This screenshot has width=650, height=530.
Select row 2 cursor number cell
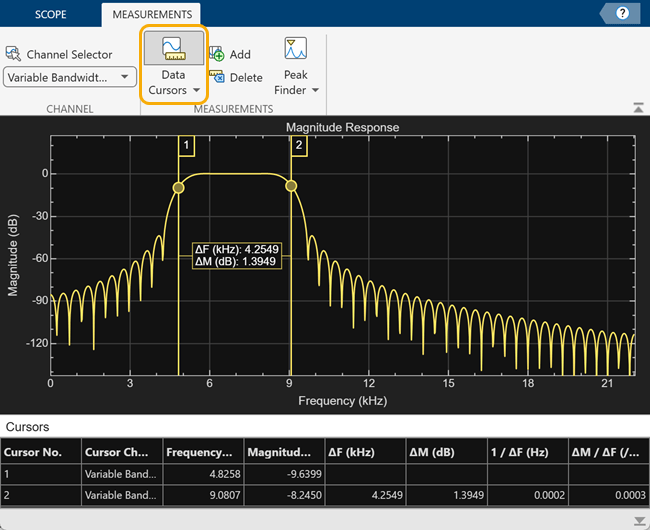[x=41, y=495]
